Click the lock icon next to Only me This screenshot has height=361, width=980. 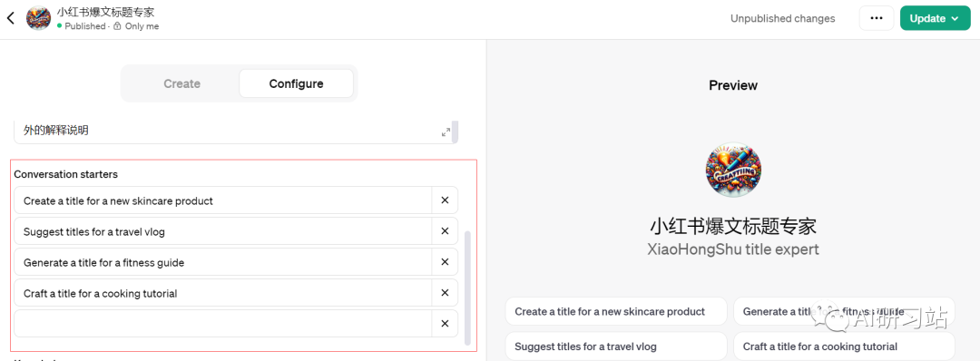(117, 26)
